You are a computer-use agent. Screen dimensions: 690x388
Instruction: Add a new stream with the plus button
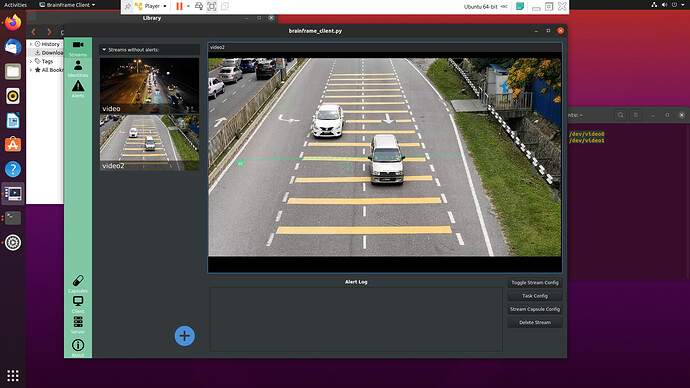click(184, 336)
